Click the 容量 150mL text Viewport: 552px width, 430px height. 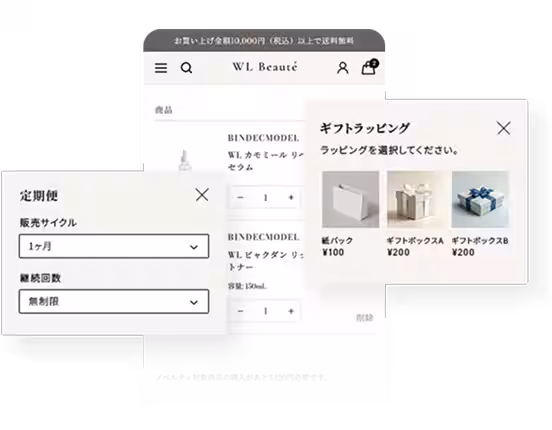pyautogui.click(x=247, y=286)
